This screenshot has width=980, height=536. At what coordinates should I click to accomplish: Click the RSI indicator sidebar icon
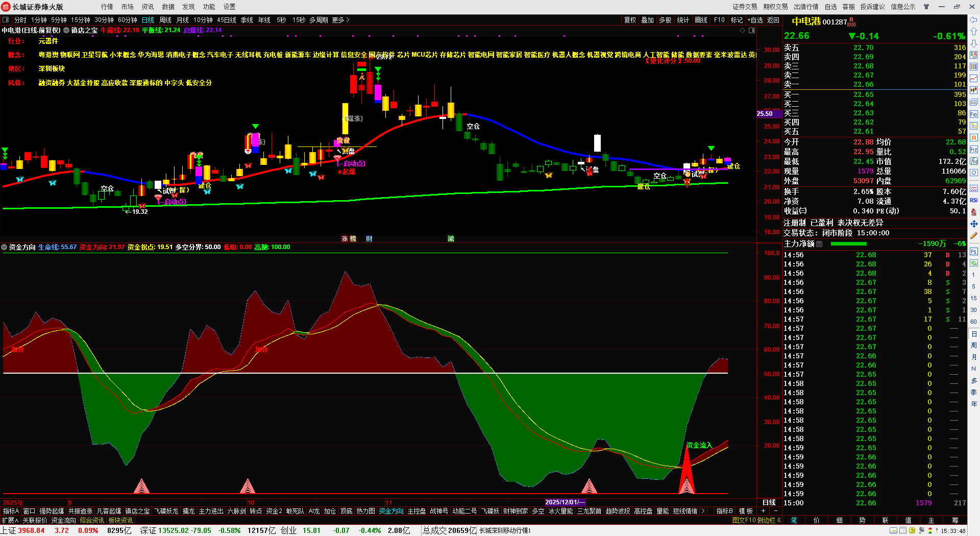(x=974, y=200)
